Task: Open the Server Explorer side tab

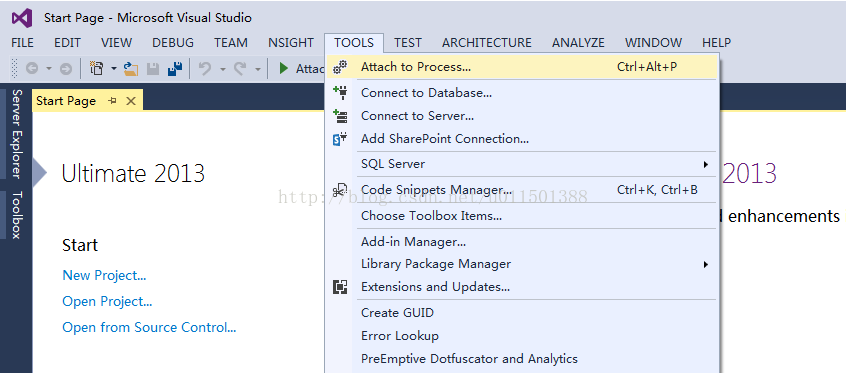Action: (16, 133)
